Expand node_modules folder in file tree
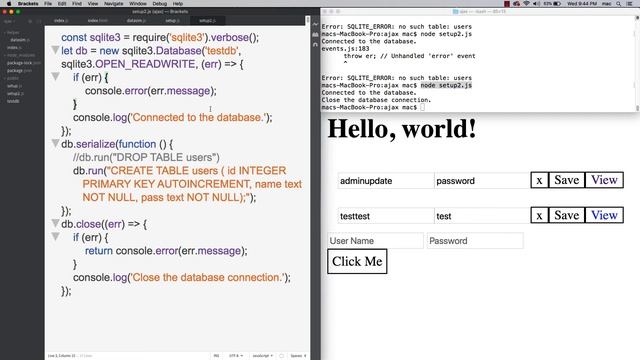640x360 pixels. click(21, 55)
